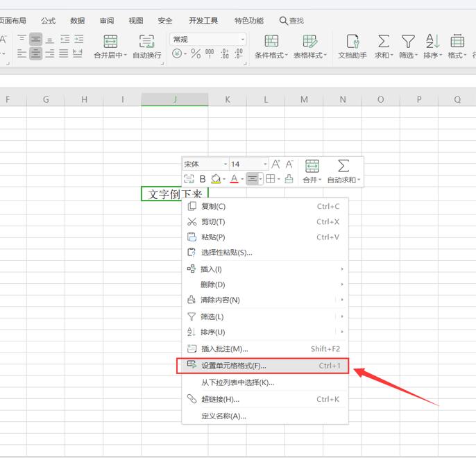Click the justify alignment icon
Image resolution: width=476 pixels, height=458 pixels.
click(x=63, y=53)
